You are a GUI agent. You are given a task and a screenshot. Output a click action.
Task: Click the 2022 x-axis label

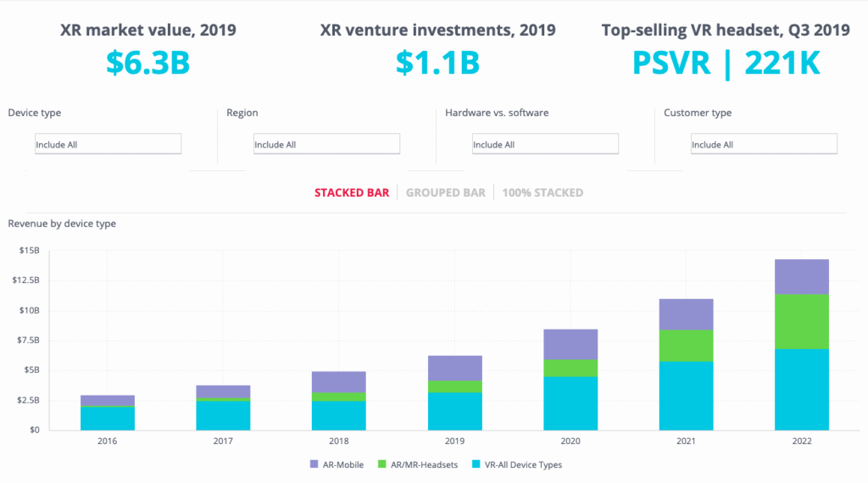(x=802, y=441)
